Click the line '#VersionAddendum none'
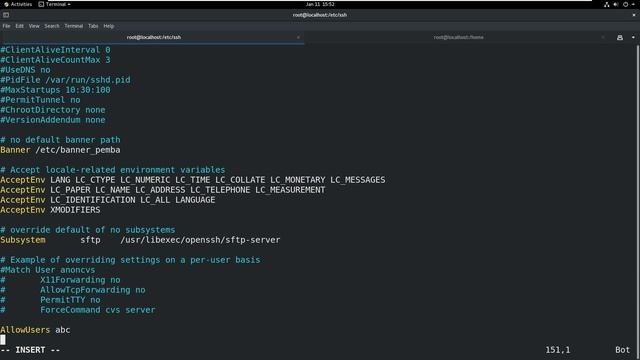 [x=53, y=120]
